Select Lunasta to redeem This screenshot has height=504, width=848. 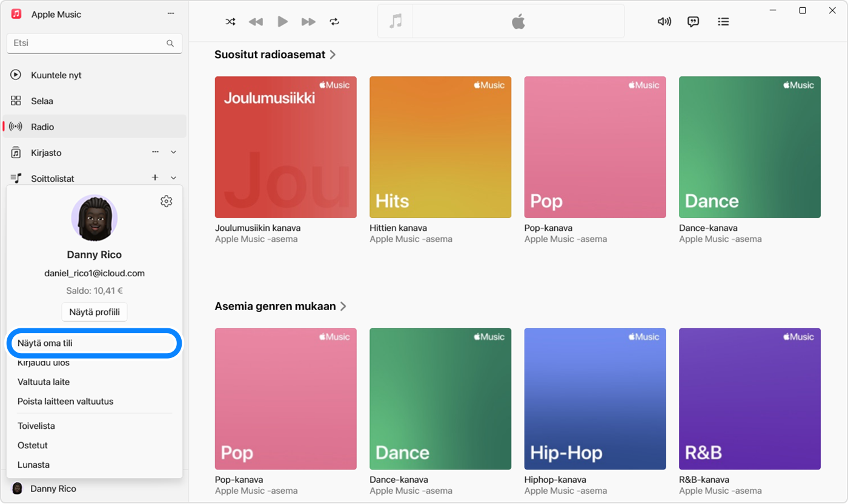34,465
